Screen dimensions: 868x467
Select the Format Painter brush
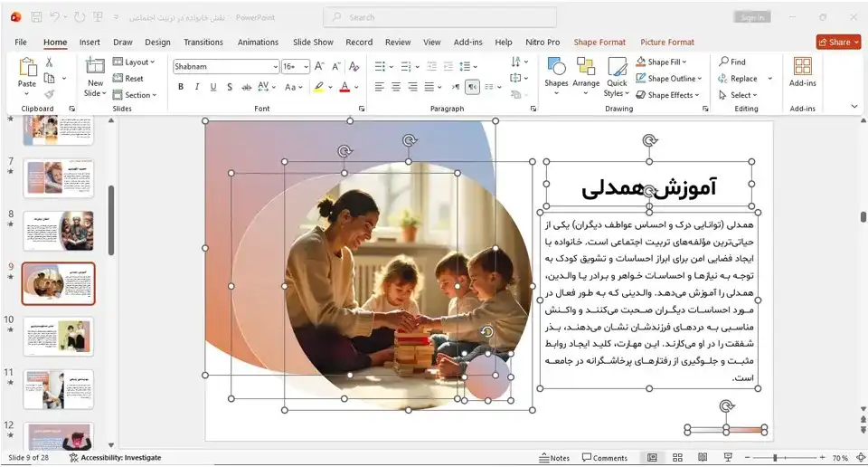click(x=49, y=94)
